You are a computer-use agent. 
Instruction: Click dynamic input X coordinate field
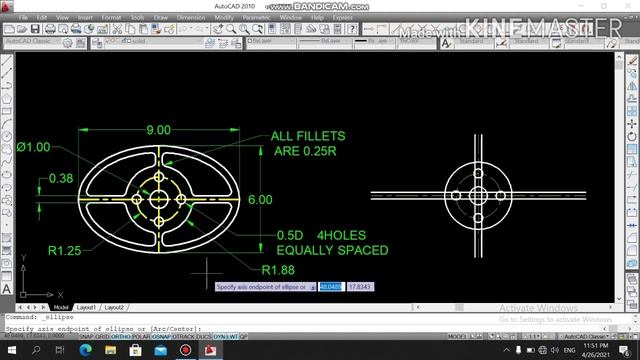click(x=331, y=287)
